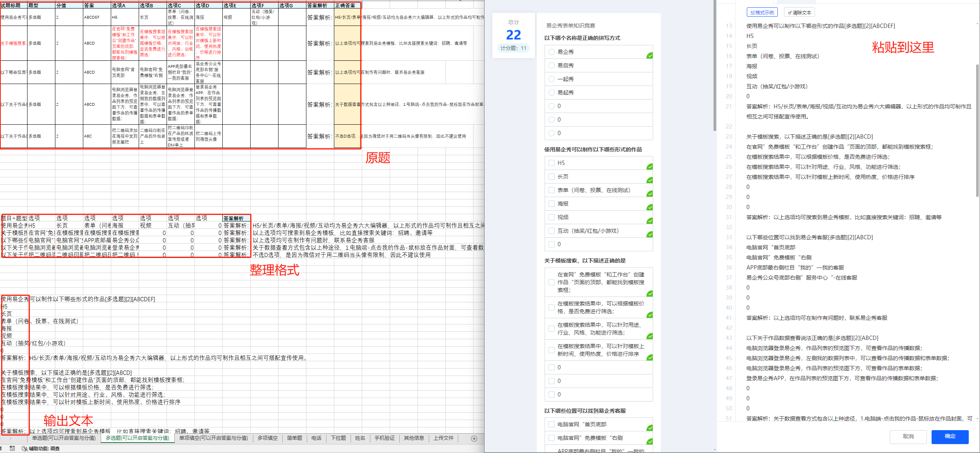Click the 试题标题 header cell in Excel
This screenshot has width=980, height=453.
pyautogui.click(x=14, y=5)
